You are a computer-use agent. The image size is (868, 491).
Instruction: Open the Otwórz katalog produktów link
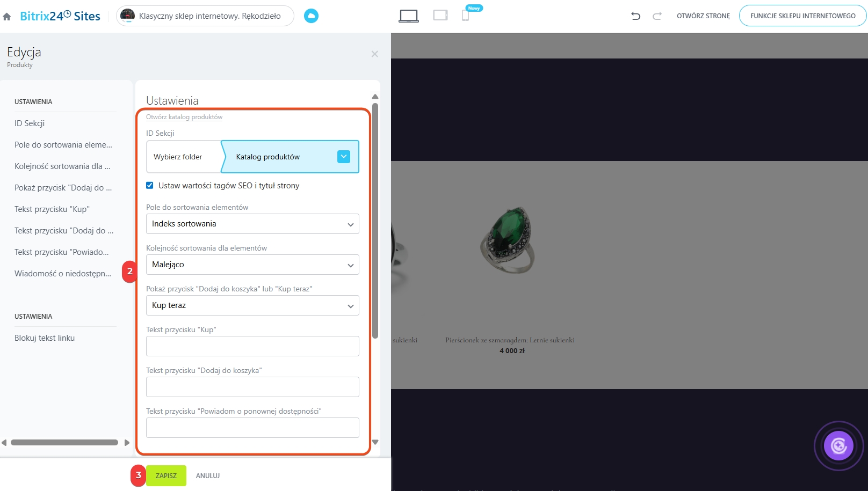click(x=184, y=117)
